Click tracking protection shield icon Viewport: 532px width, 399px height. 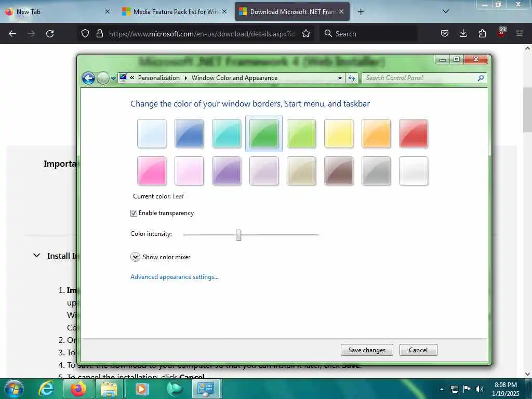(x=85, y=33)
